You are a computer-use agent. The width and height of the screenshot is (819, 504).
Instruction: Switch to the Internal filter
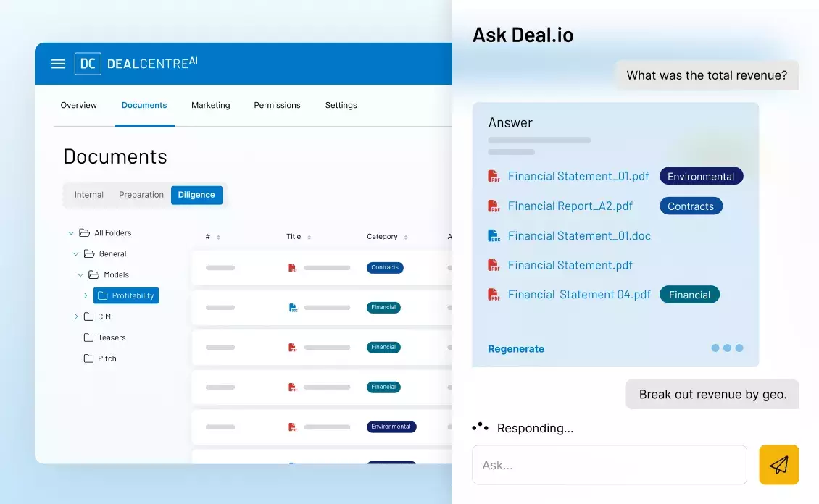pos(88,195)
